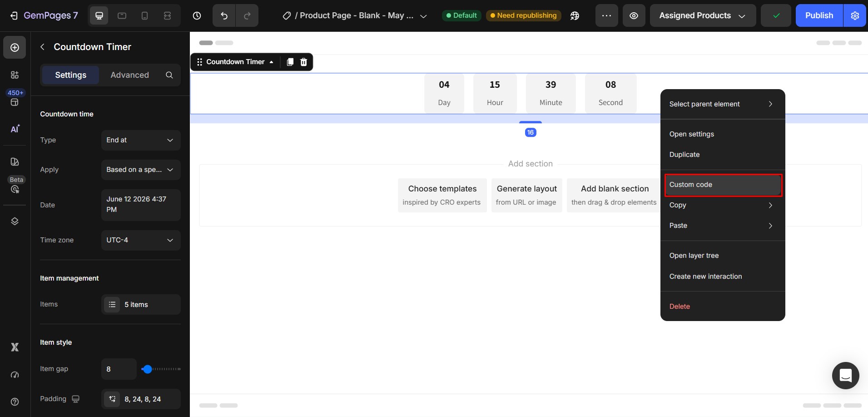Image resolution: width=868 pixels, height=417 pixels.
Task: Click the fourth device-view icon in the top bar
Action: 167,15
